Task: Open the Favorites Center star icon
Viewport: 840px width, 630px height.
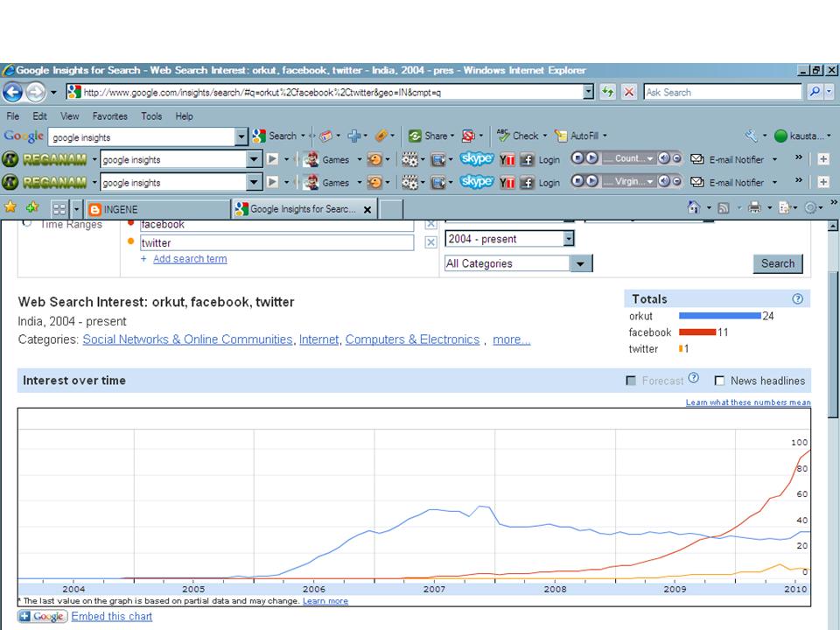Action: [x=10, y=207]
